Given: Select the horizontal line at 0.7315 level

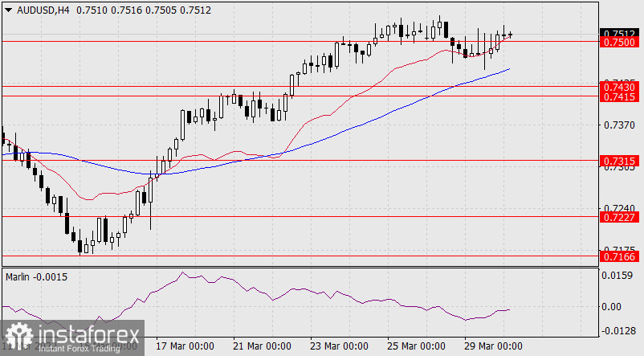Looking at the screenshot, I should 300,161.
